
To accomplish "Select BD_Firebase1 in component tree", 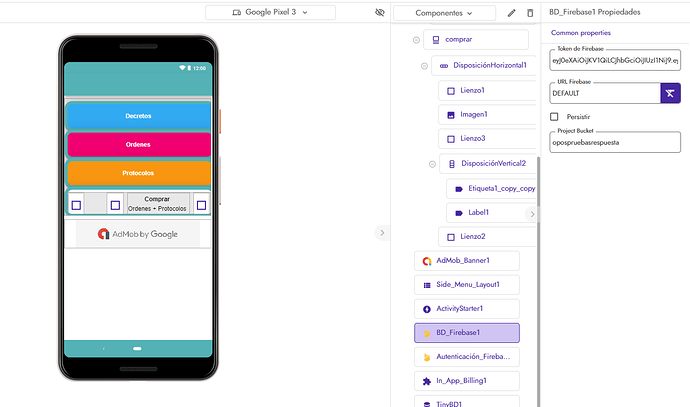I will pyautogui.click(x=467, y=333).
